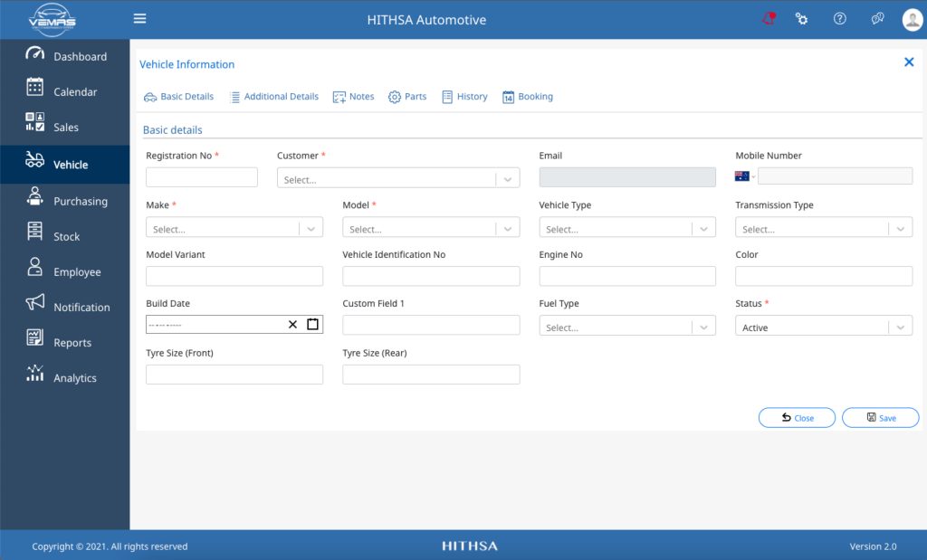The width and height of the screenshot is (927, 560).
Task: Click the Stock sidebar icon
Action: 35,231
